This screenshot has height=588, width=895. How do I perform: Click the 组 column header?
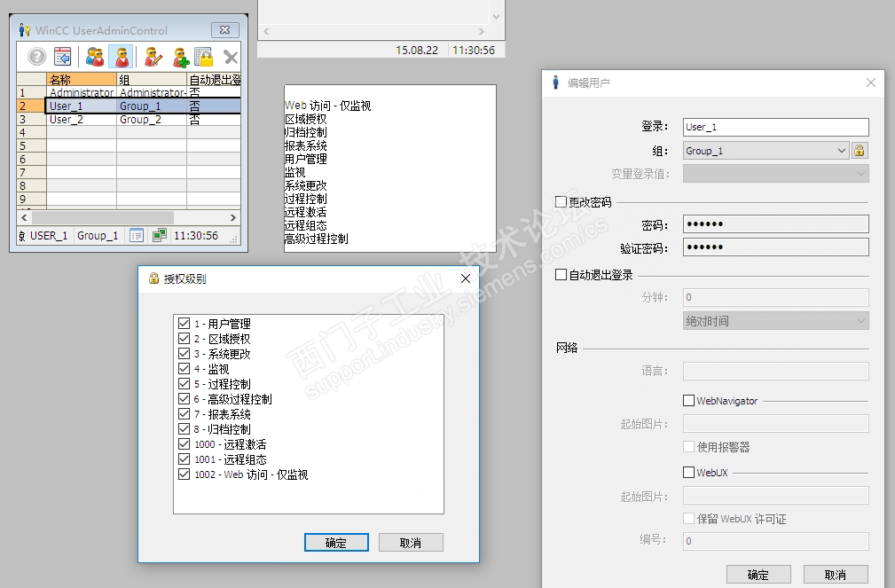tap(152, 79)
